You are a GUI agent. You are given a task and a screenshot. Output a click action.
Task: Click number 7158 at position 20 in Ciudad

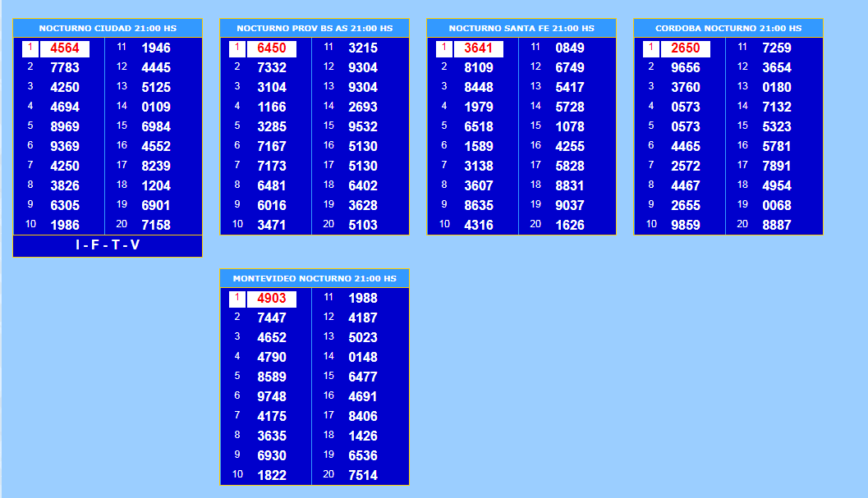click(x=156, y=225)
